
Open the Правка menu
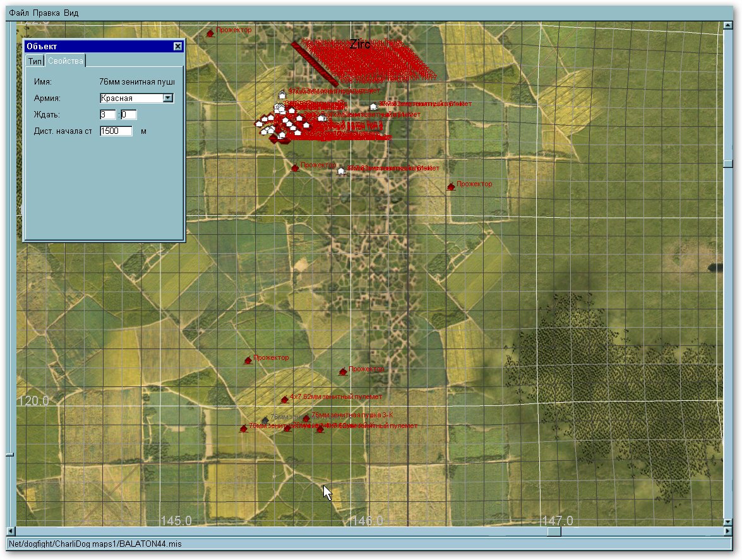pyautogui.click(x=46, y=13)
